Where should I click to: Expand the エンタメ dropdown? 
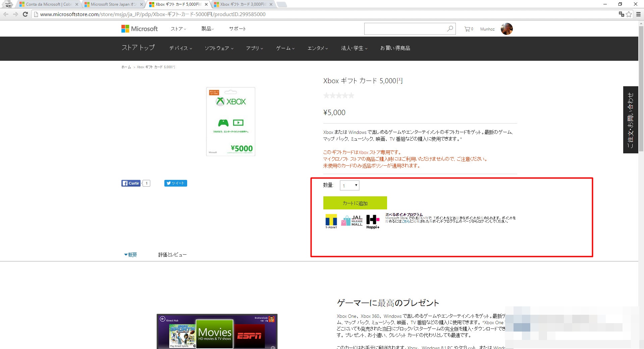click(318, 48)
